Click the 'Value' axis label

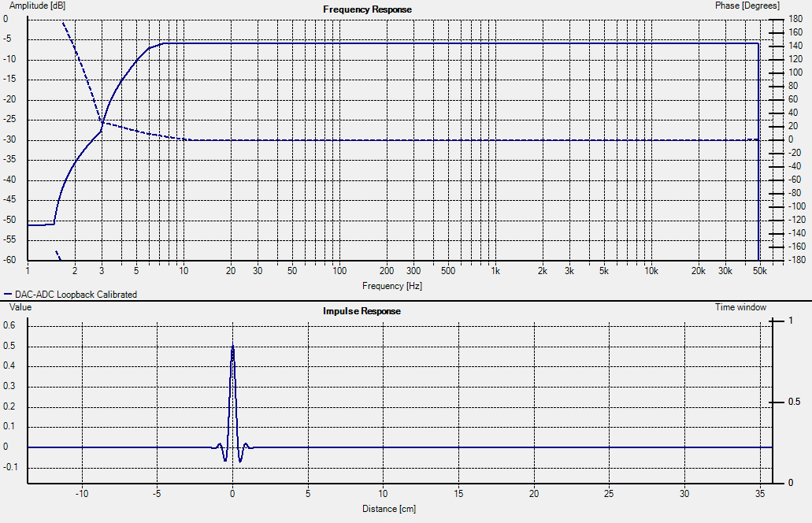pyautogui.click(x=20, y=307)
